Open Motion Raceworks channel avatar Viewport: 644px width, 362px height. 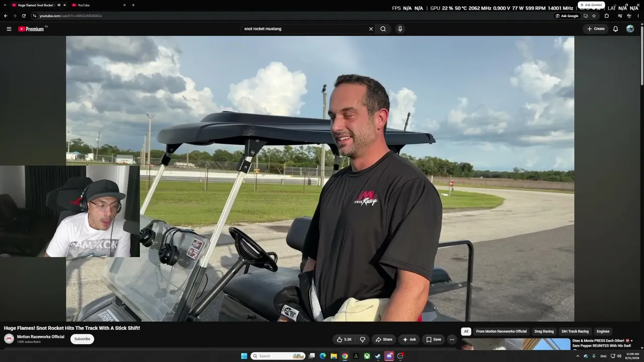[9, 339]
